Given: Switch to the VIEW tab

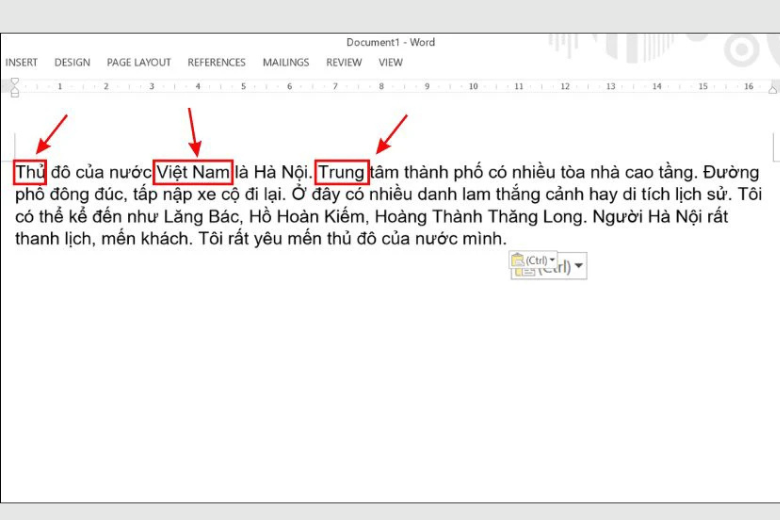Looking at the screenshot, I should click(x=390, y=63).
